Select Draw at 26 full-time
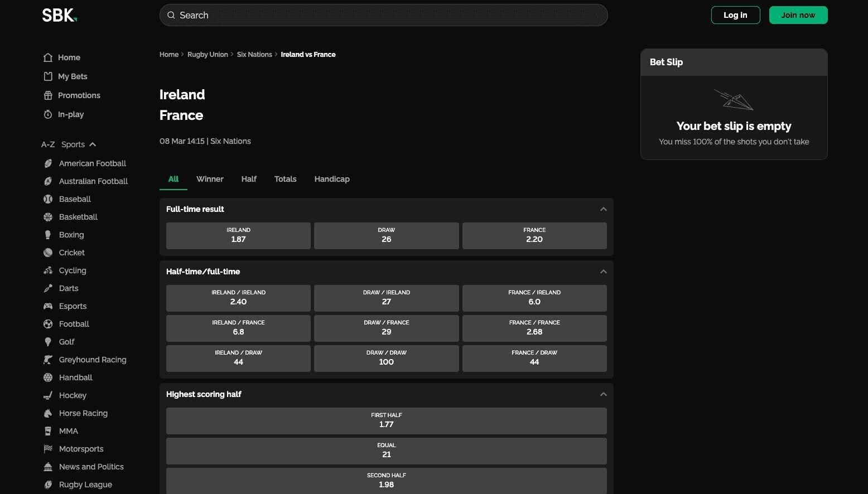 coord(387,236)
